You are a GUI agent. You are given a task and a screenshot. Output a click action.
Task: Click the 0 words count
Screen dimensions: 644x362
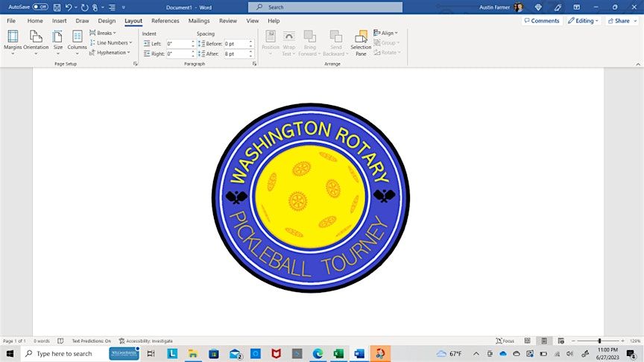click(x=42, y=340)
